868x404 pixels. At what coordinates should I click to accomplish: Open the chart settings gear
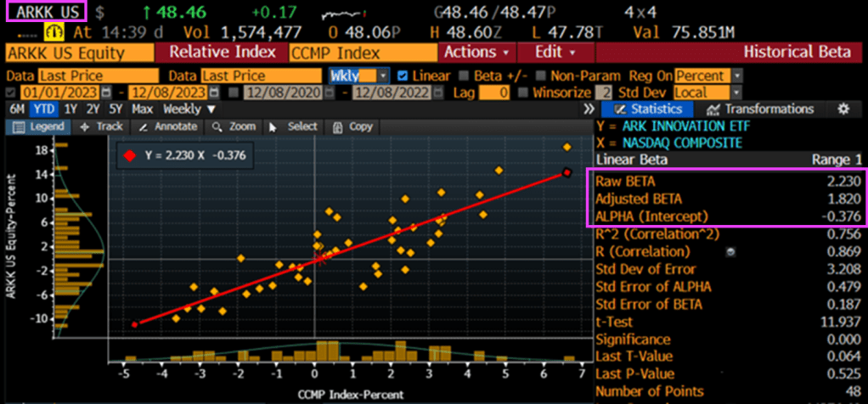[843, 109]
